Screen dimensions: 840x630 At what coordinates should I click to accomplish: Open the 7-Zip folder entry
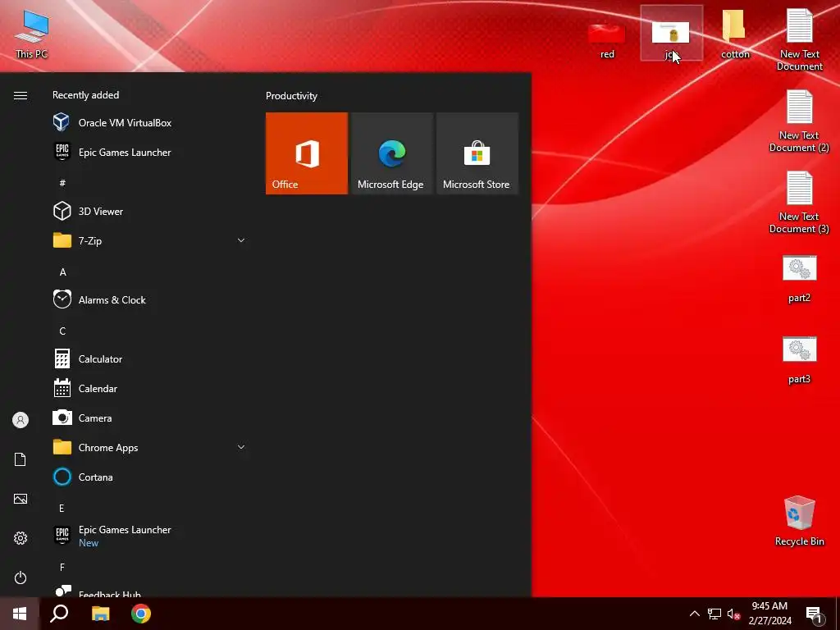tap(149, 240)
